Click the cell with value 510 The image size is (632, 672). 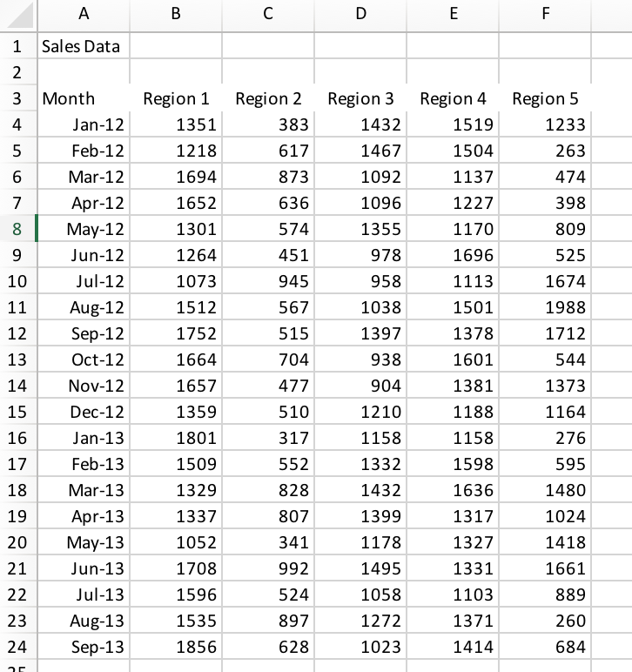(x=268, y=412)
